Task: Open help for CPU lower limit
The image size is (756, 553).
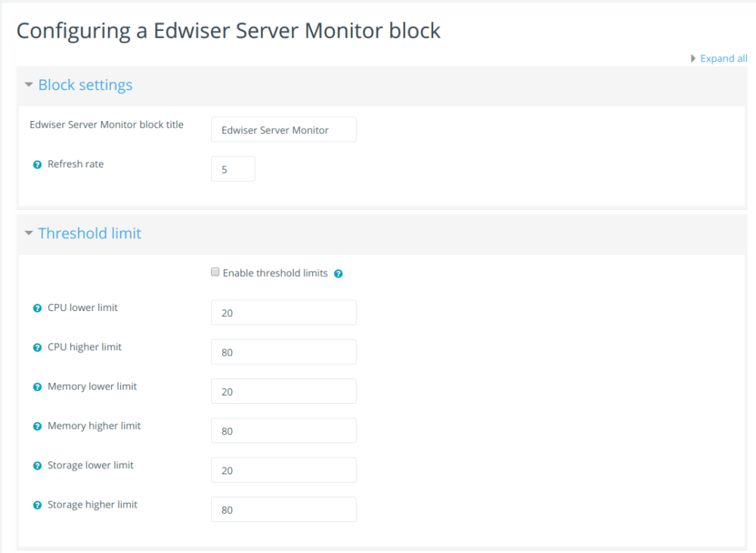Action: pos(36,307)
